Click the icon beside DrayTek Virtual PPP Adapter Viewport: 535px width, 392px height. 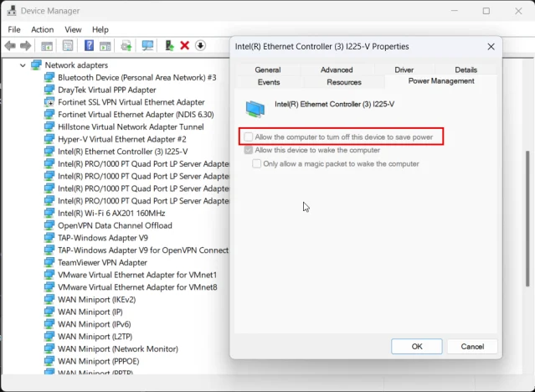(x=49, y=90)
